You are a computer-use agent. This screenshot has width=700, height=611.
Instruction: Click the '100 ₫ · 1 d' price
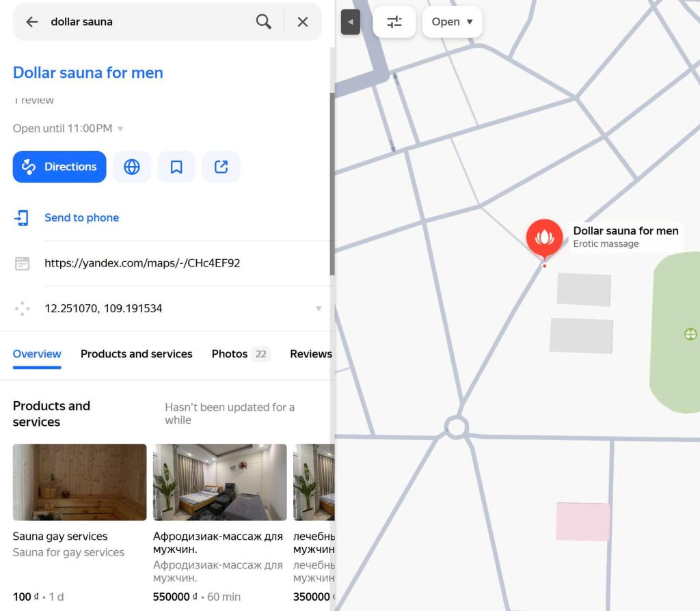pos(38,597)
